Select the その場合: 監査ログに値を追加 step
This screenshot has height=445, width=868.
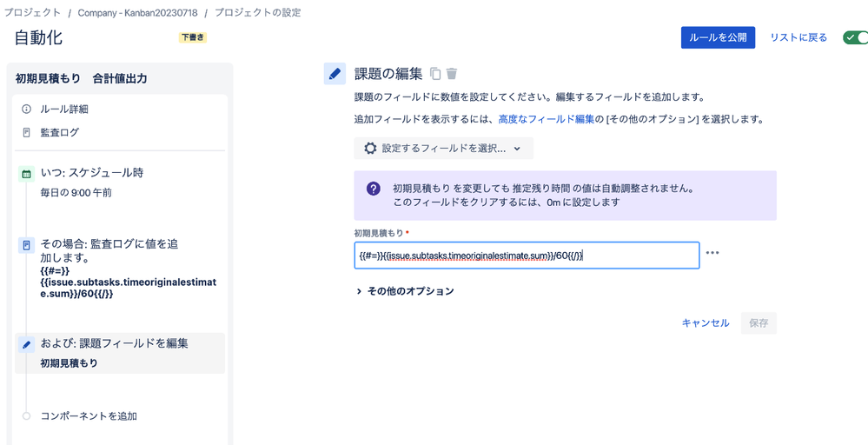click(x=120, y=268)
